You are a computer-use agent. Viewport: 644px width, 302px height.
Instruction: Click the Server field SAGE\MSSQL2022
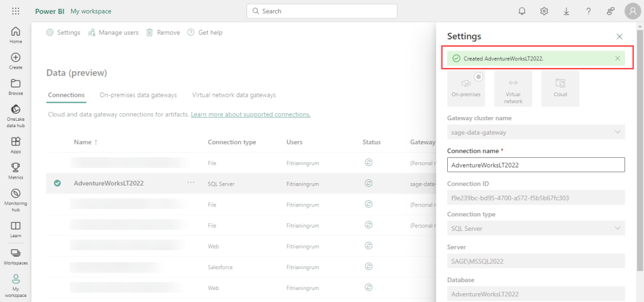coord(536,261)
